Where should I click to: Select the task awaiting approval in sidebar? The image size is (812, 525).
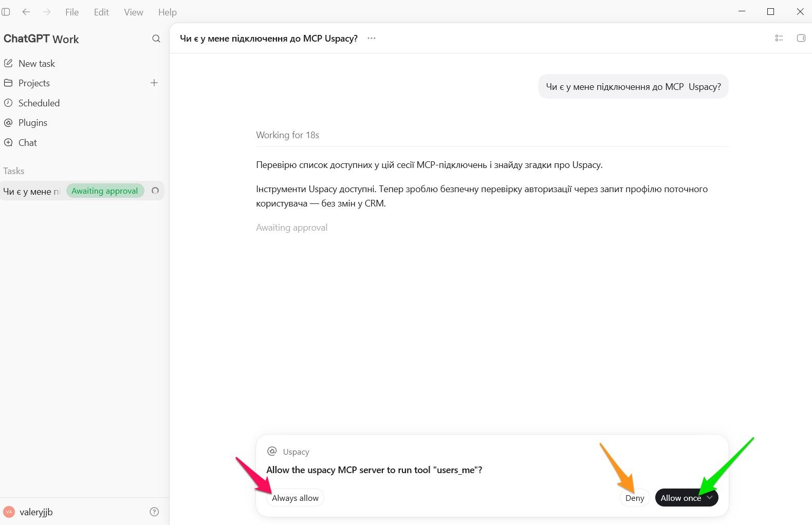pyautogui.click(x=82, y=191)
